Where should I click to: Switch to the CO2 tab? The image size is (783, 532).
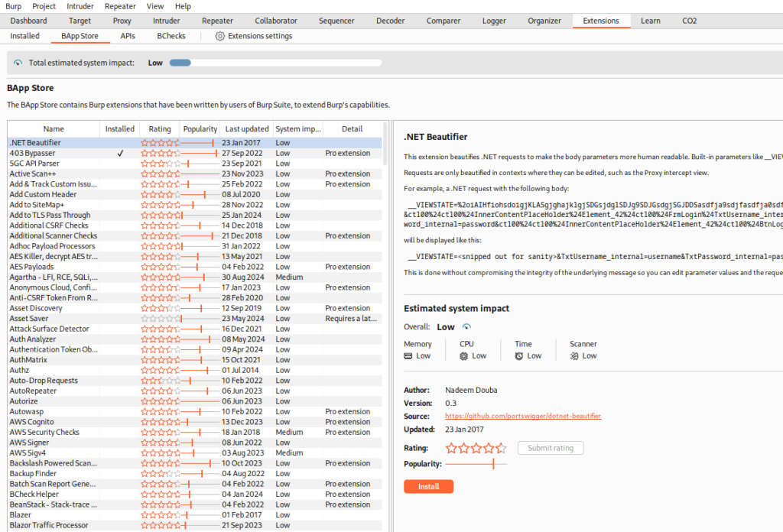689,21
